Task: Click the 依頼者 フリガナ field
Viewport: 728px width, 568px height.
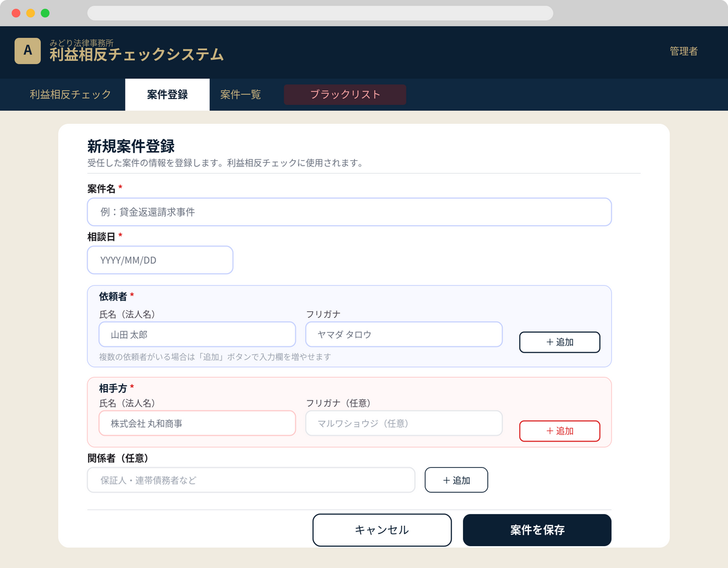Action: (404, 334)
